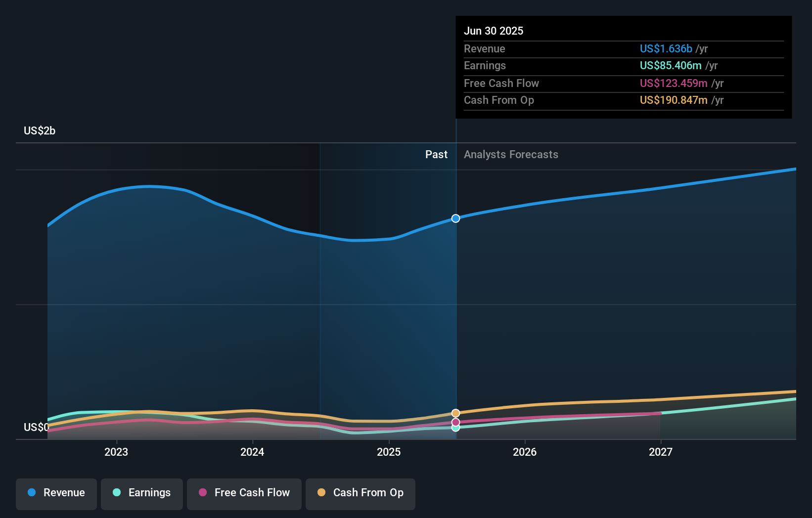Click the 'Past' region label
812x518 pixels.
point(436,154)
